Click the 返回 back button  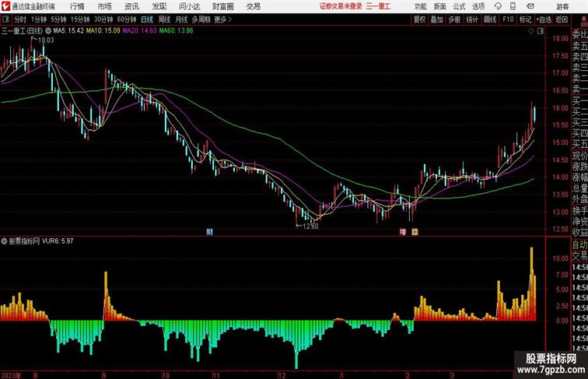point(562,19)
